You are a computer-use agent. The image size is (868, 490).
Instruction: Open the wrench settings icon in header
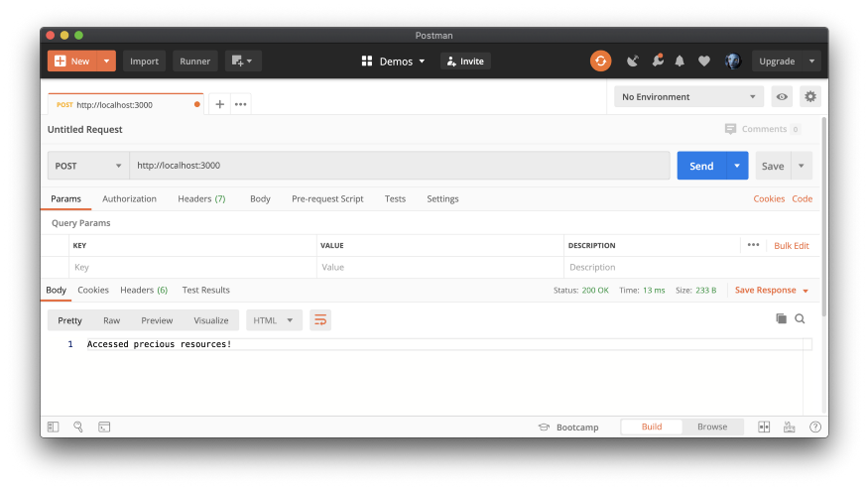pos(658,61)
